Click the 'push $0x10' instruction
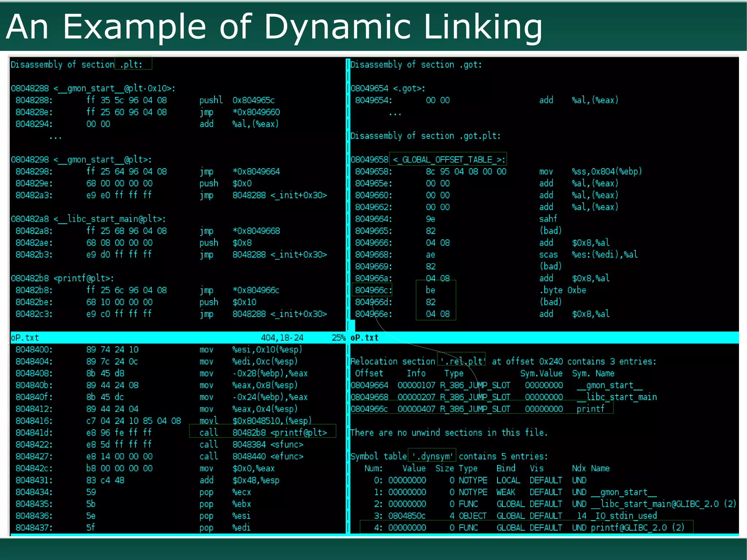This screenshot has height=560, width=747. pyautogui.click(x=228, y=302)
